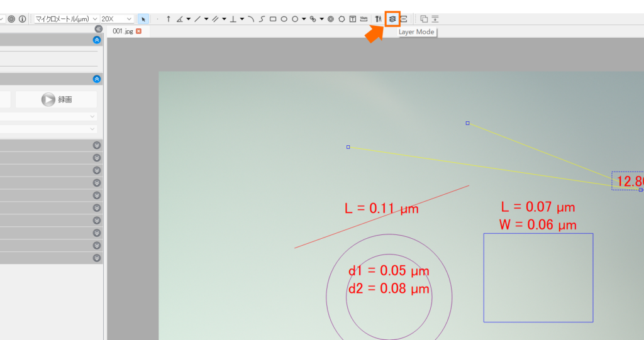Select the text annotation tool

click(x=353, y=19)
